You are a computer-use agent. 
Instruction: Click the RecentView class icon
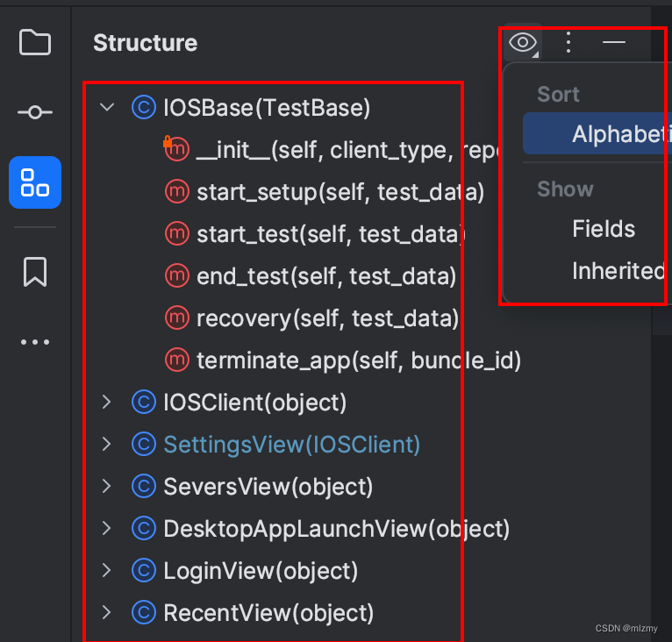coord(144,612)
